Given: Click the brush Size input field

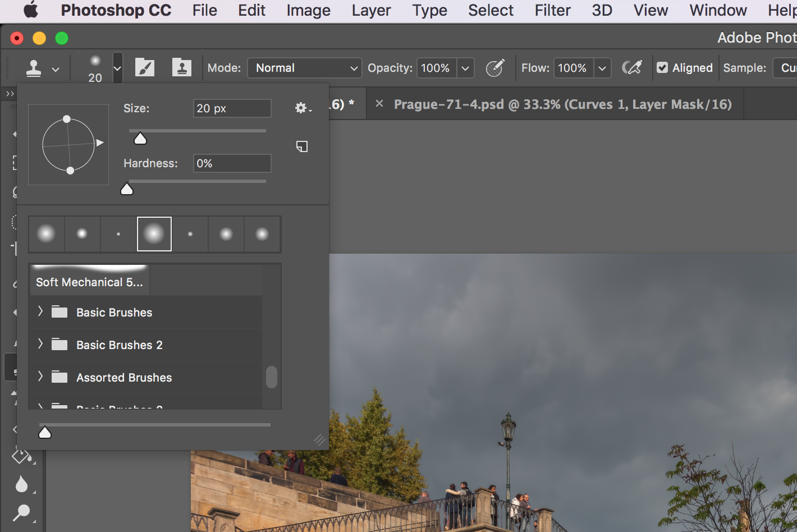Looking at the screenshot, I should pyautogui.click(x=232, y=108).
